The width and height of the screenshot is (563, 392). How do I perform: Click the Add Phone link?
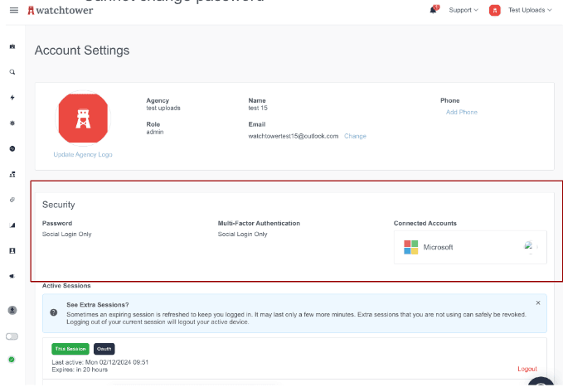click(461, 112)
